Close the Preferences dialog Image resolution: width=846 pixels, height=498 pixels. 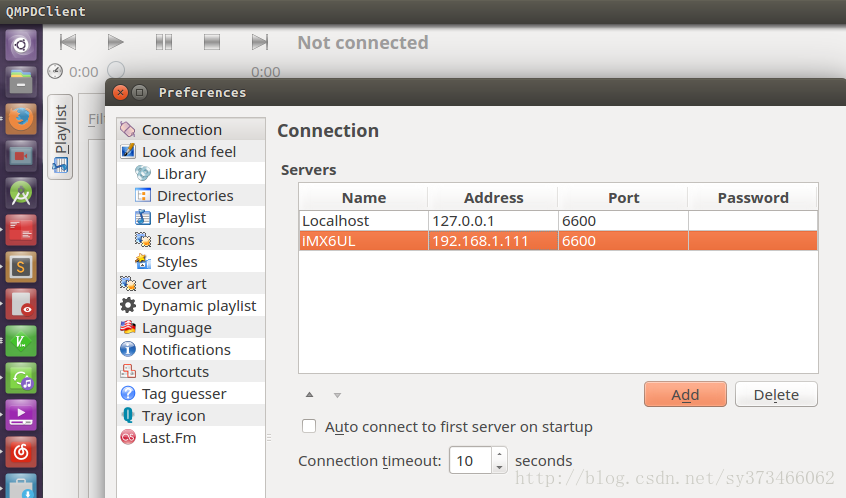tap(120, 92)
